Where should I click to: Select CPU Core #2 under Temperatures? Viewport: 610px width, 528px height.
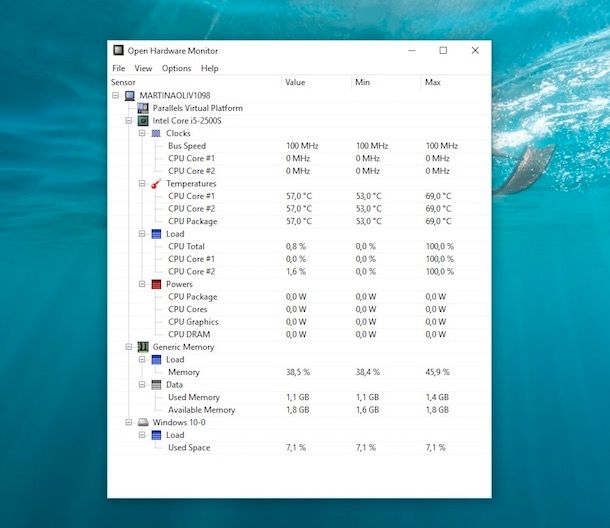point(299,209)
